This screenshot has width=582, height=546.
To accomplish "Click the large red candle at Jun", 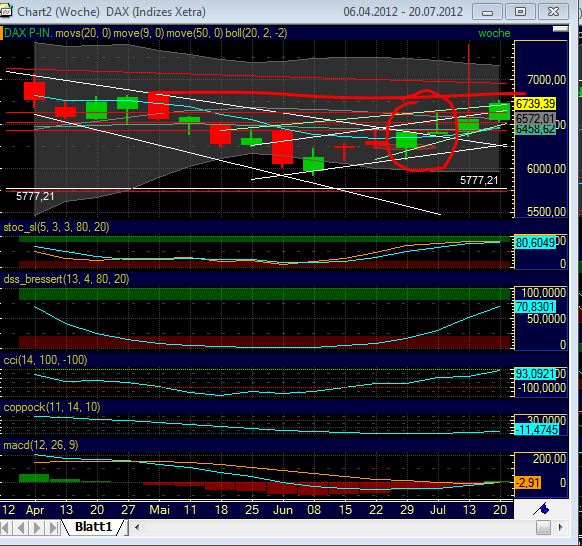I will pos(282,147).
